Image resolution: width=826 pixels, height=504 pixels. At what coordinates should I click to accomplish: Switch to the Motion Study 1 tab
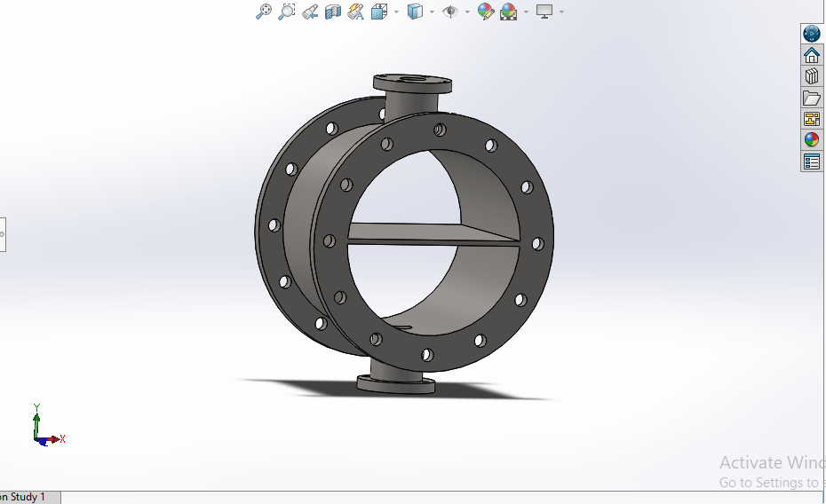pyautogui.click(x=27, y=497)
